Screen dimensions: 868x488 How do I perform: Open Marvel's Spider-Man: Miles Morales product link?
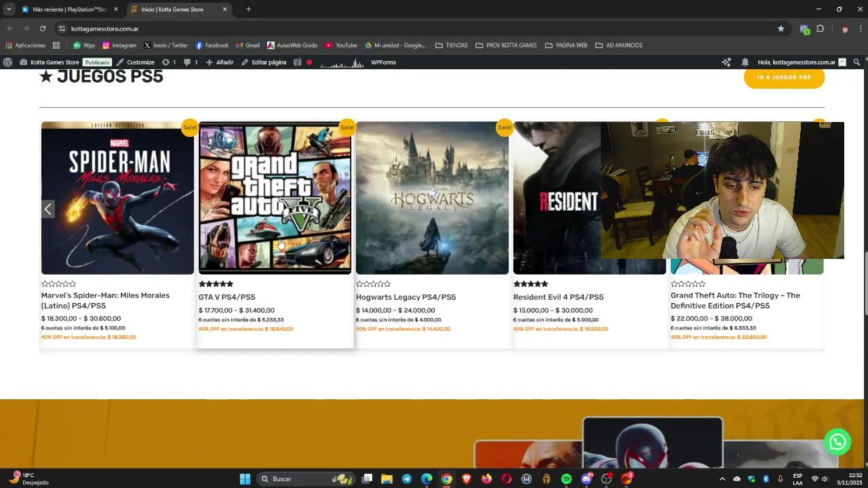click(105, 300)
